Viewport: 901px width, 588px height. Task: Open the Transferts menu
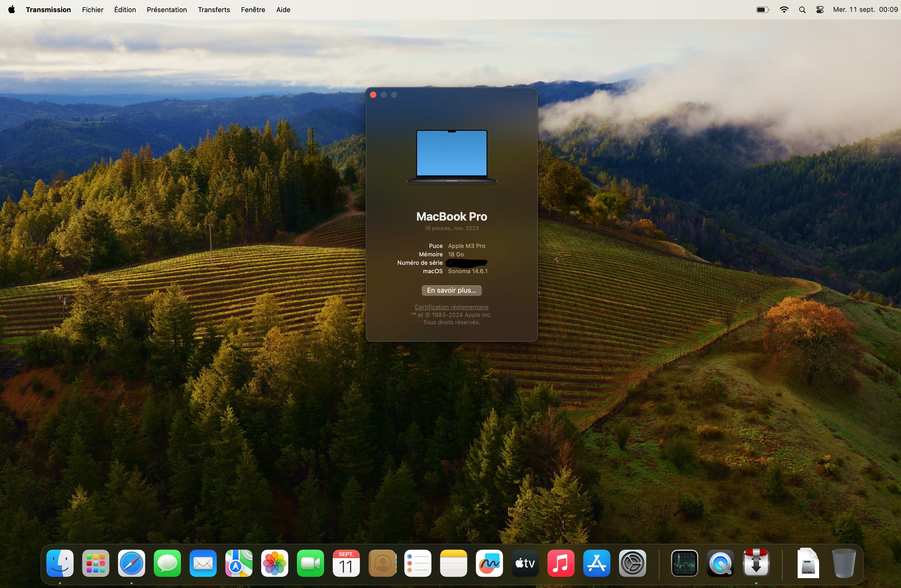tap(213, 9)
